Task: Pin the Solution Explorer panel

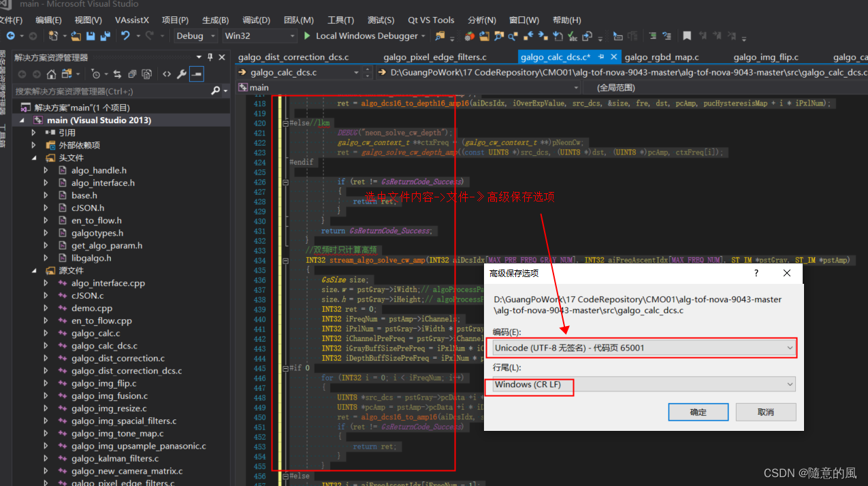Action: click(x=210, y=57)
